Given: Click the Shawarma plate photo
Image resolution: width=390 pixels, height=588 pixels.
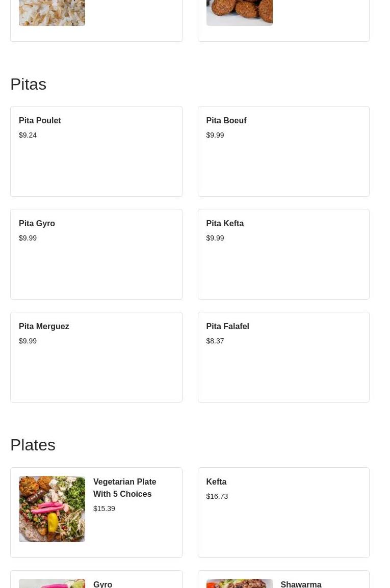Looking at the screenshot, I should (x=239, y=583).
